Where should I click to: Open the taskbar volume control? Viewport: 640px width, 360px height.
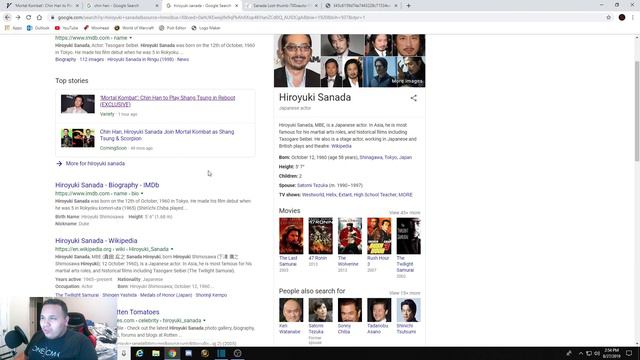597,353
